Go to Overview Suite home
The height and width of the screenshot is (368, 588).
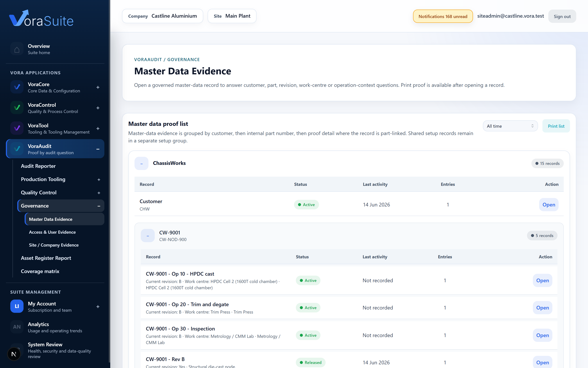pyautogui.click(x=55, y=49)
